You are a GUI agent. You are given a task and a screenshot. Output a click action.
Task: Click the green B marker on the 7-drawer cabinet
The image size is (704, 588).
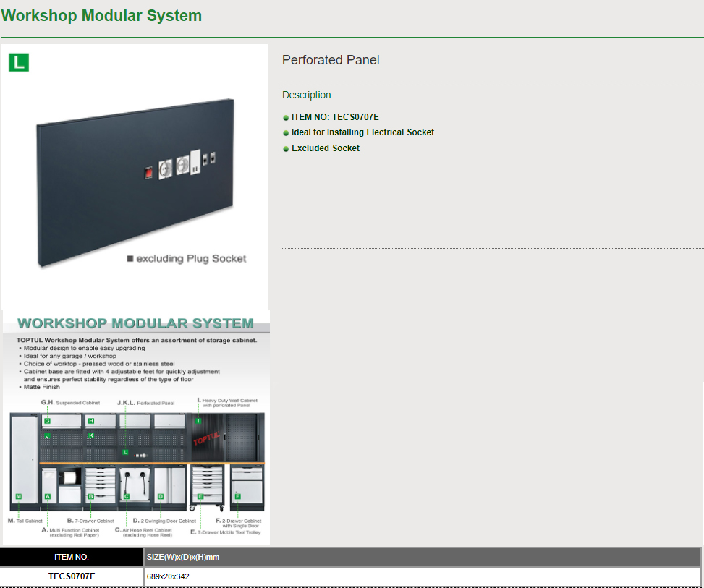pos(91,496)
